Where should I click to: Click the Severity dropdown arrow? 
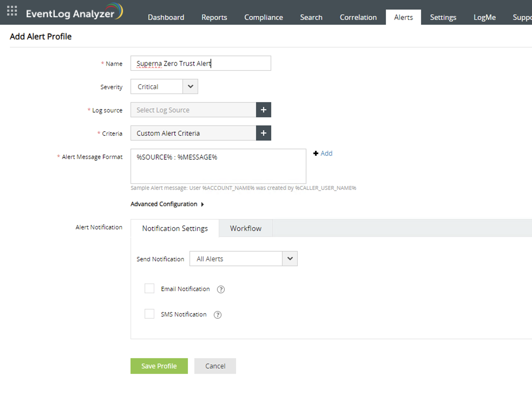point(191,86)
